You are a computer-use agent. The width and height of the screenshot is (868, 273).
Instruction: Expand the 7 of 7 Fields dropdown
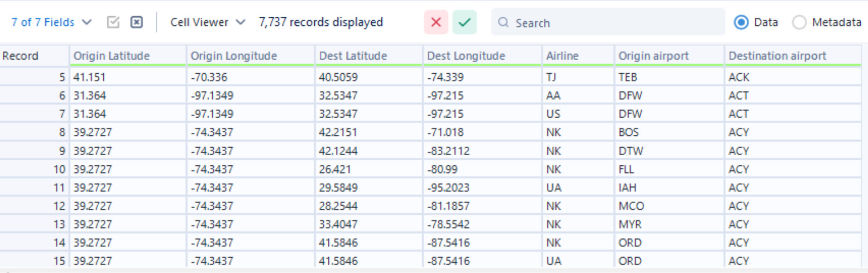pos(51,22)
